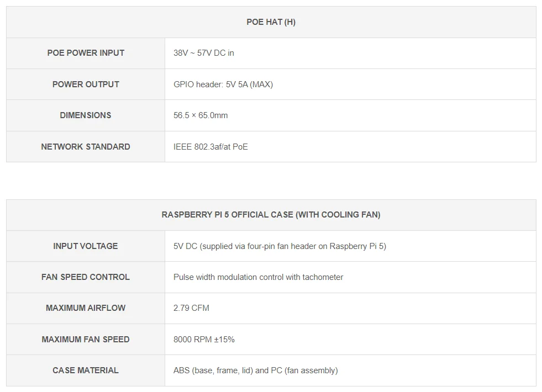Select the MAXIMUM FAN SPEED row label

pos(86,340)
